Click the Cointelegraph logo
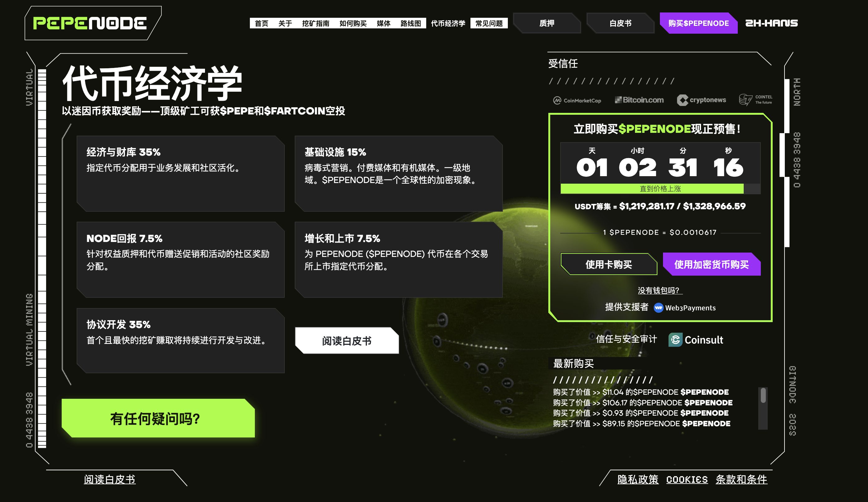The image size is (868, 502). point(755,100)
